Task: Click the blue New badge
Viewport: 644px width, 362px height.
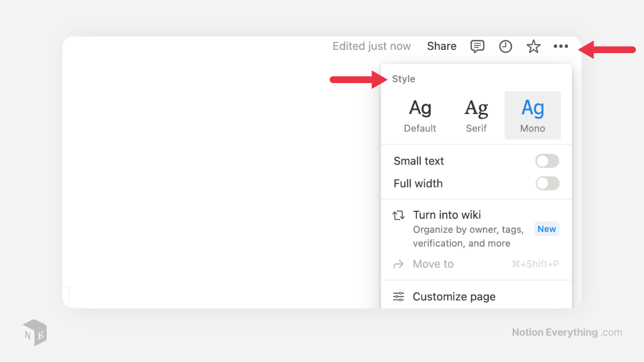Action: 546,228
